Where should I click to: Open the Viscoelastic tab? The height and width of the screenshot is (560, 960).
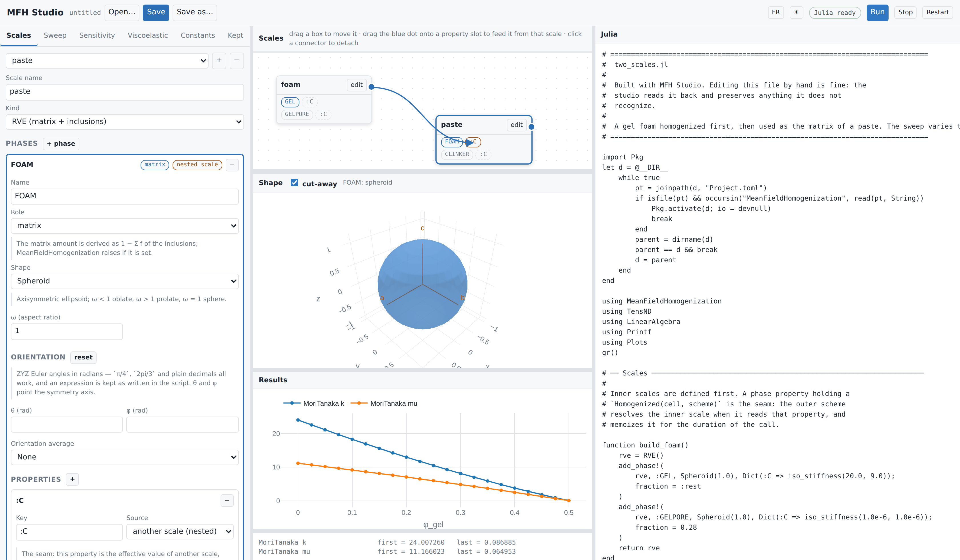(x=147, y=35)
